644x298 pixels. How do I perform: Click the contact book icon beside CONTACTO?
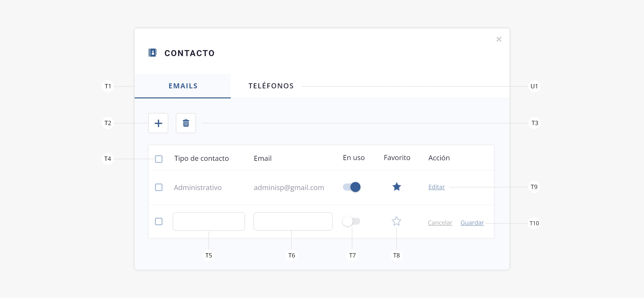(152, 53)
